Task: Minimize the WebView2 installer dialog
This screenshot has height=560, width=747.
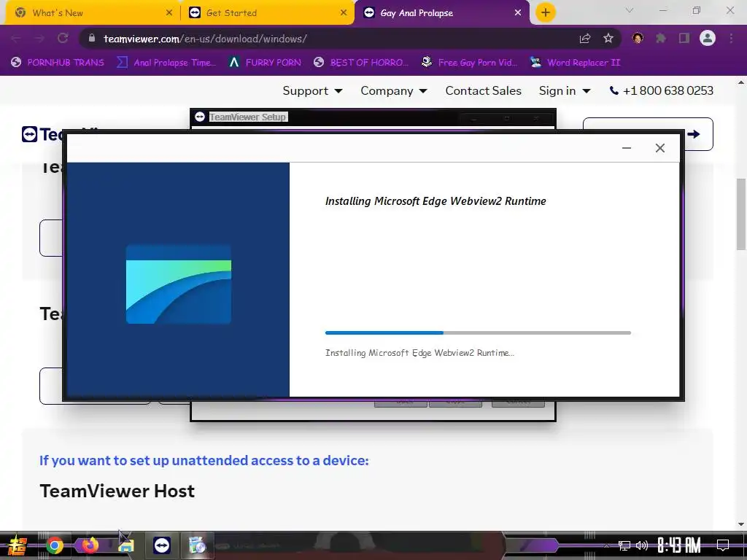Action: (627, 148)
